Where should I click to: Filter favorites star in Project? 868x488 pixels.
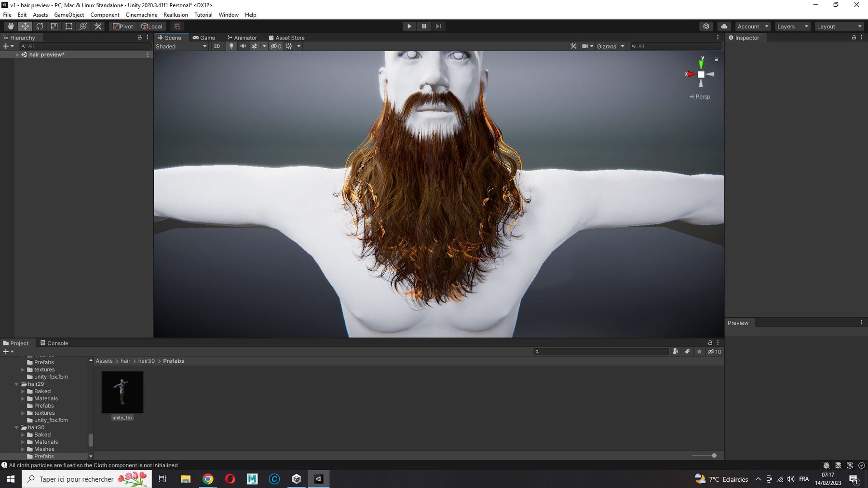[699, 352]
